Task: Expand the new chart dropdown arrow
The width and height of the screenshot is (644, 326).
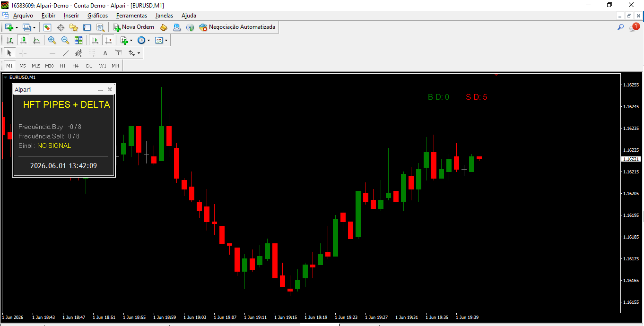Action: click(x=17, y=27)
